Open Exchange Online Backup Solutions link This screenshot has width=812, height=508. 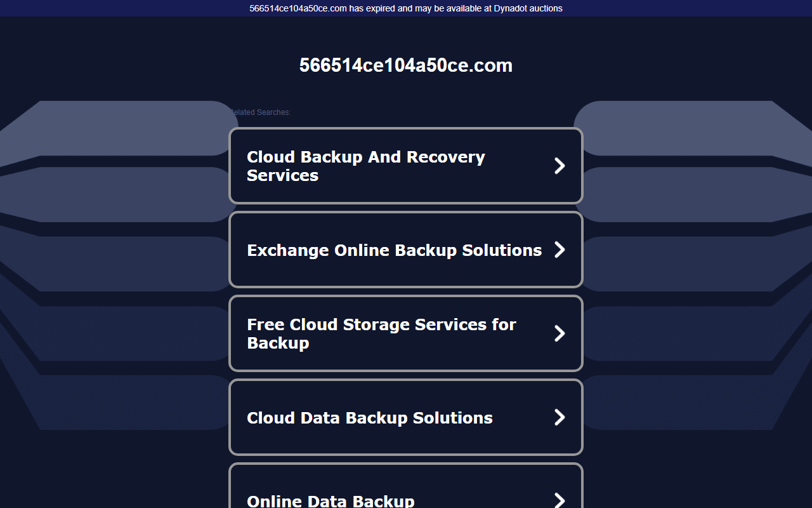(405, 250)
